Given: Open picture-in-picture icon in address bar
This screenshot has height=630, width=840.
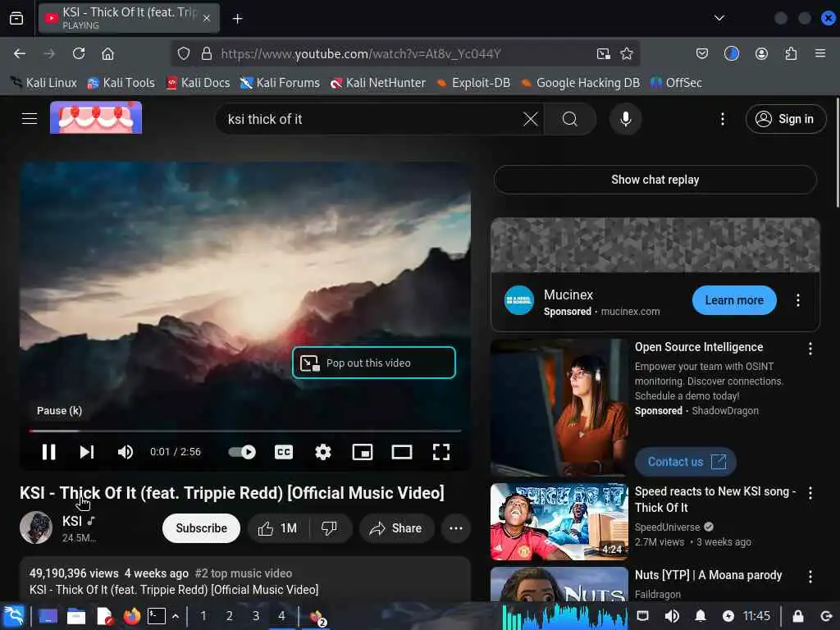Looking at the screenshot, I should point(604,53).
